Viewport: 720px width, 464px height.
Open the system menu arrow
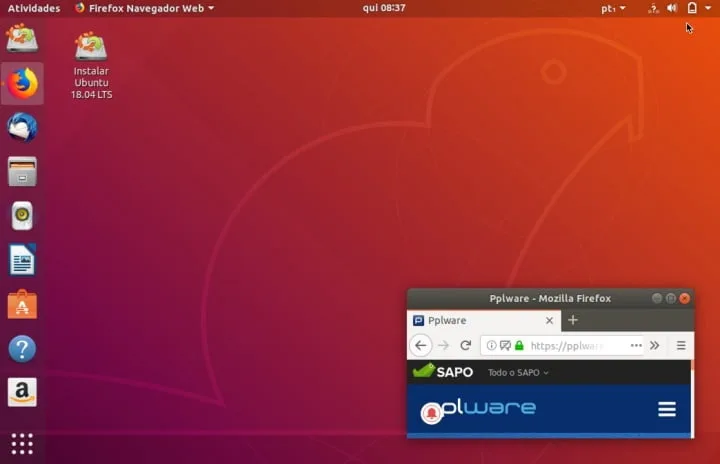point(708,8)
